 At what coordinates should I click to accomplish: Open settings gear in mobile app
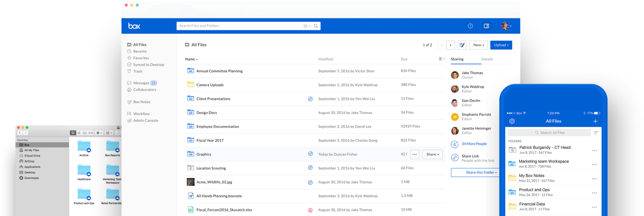tap(512, 121)
